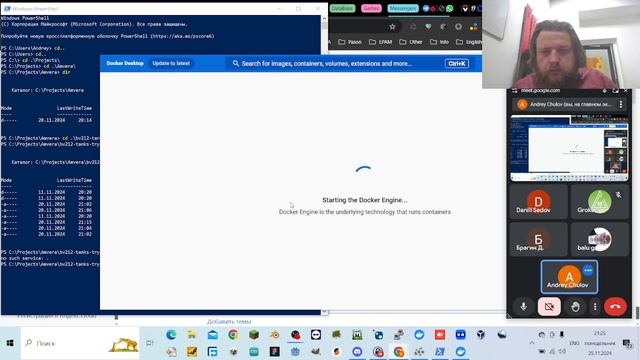The height and width of the screenshot is (360, 640).
Task: Launch Minecraft block icon on taskbar
Action: [x=254, y=335]
